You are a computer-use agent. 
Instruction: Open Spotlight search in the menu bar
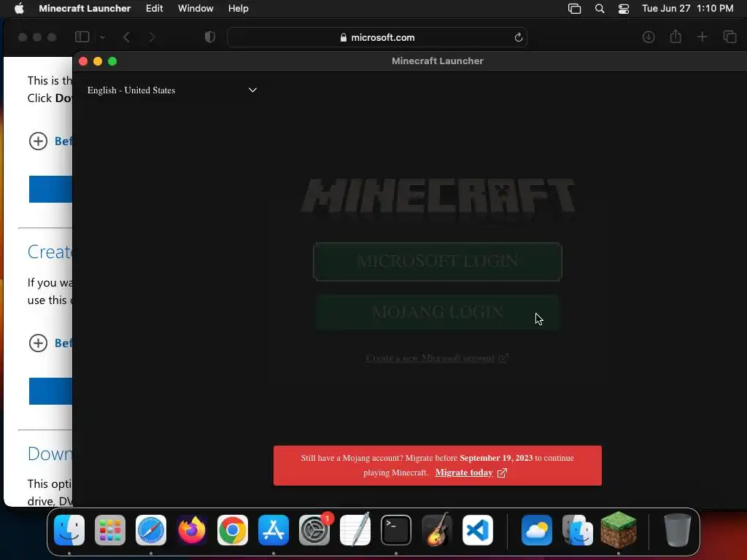pos(600,9)
